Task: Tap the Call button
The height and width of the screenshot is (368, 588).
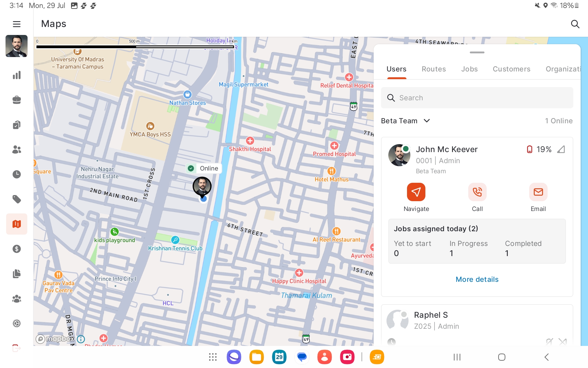Action: click(x=477, y=192)
